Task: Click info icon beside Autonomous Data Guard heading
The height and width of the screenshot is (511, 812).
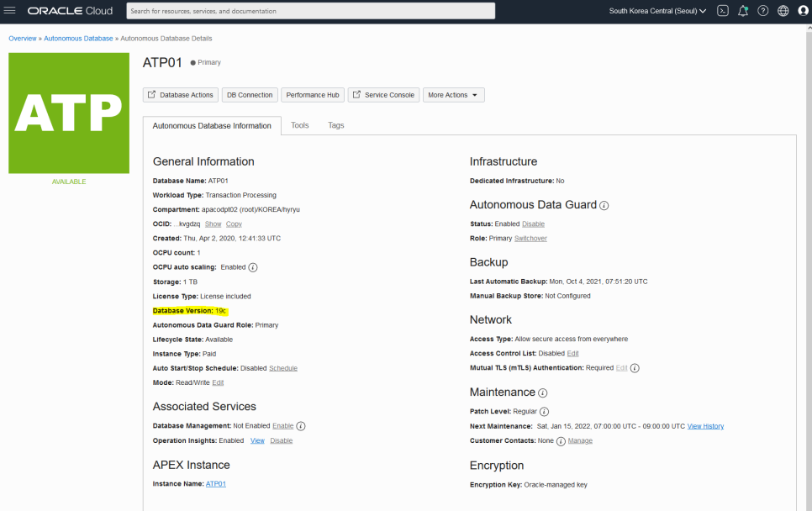Action: (604, 206)
